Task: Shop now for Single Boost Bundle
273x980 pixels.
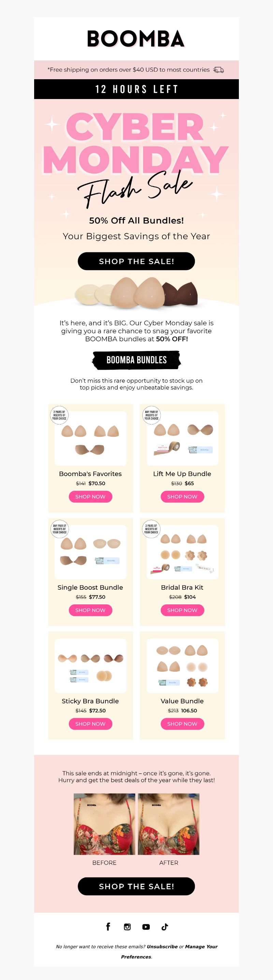Action: pyautogui.click(x=90, y=610)
